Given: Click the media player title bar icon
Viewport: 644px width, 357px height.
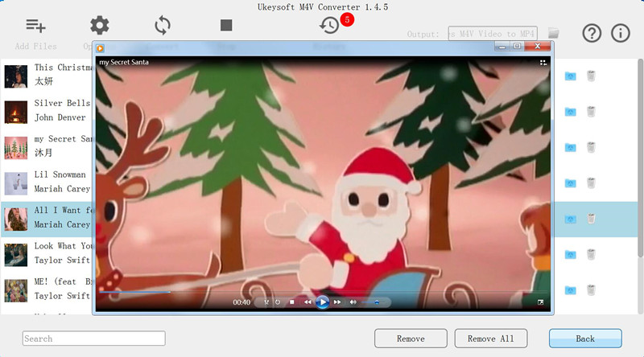Looking at the screenshot, I should tap(100, 48).
